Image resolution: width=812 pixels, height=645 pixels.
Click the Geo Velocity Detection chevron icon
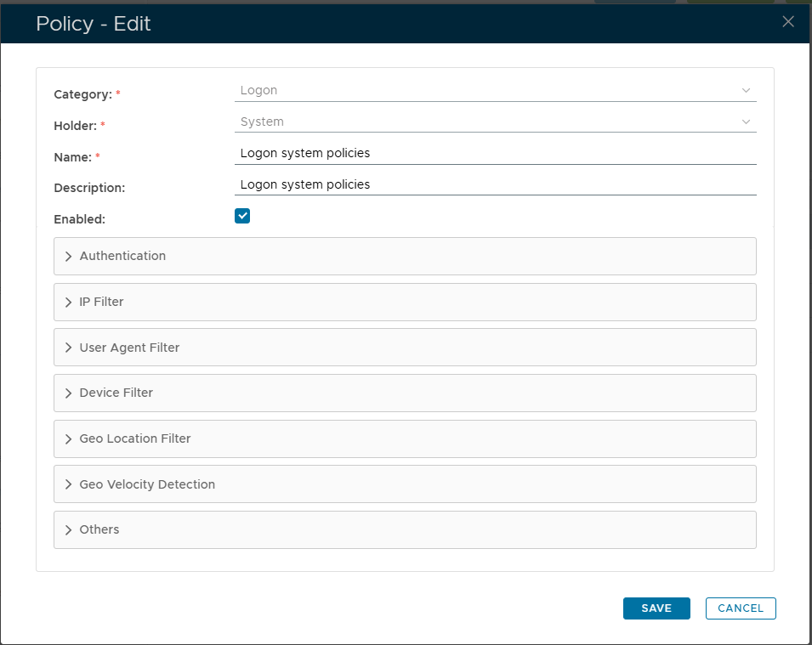[x=69, y=484]
